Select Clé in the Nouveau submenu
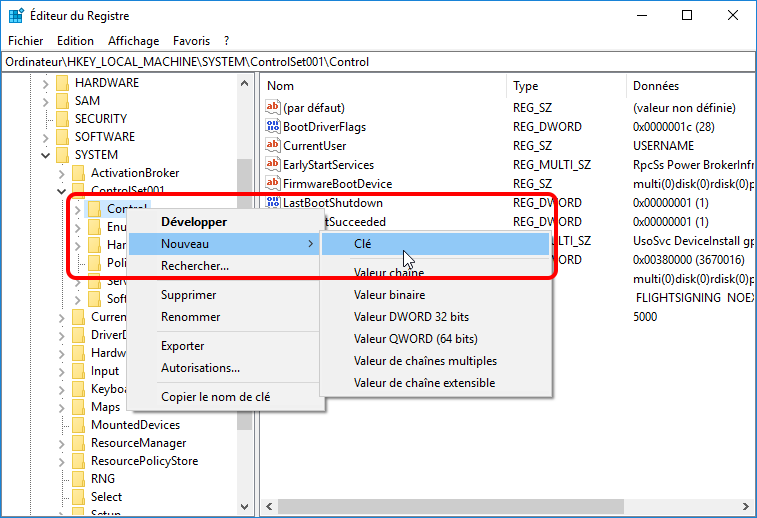 pyautogui.click(x=435, y=244)
